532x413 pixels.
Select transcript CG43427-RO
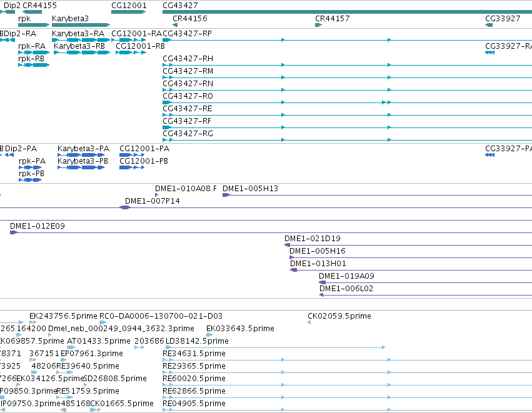pos(188,96)
